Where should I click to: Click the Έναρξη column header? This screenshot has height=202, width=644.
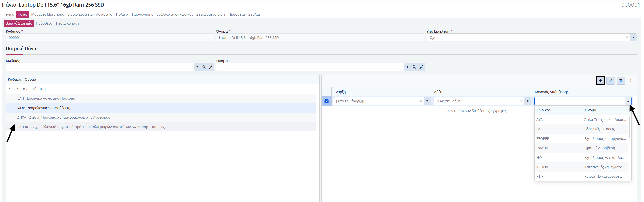[382, 92]
